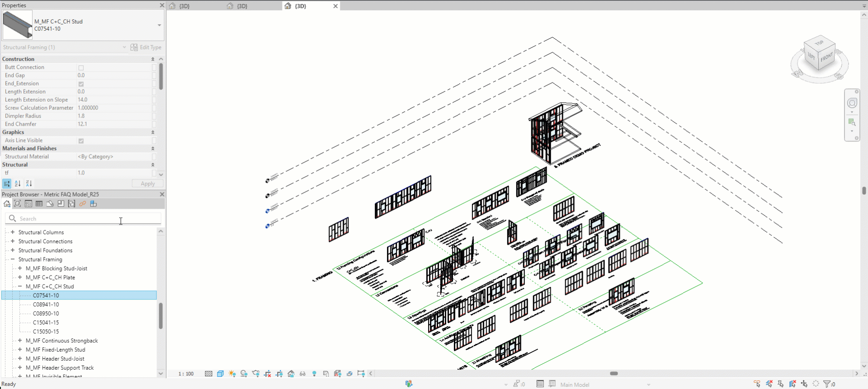
Task: Click the selection filter funnel icon
Action: click(x=827, y=384)
